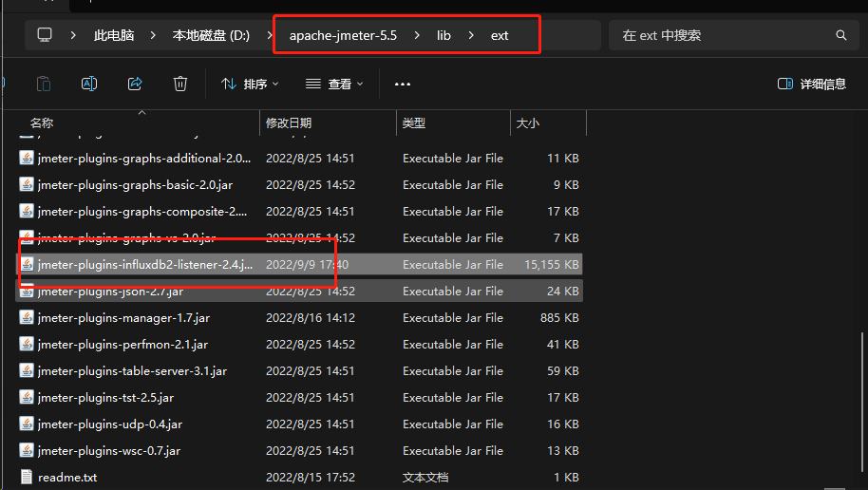Click the 15,155 KB size cell
Image resolution: width=868 pixels, height=490 pixels.
coord(552,265)
